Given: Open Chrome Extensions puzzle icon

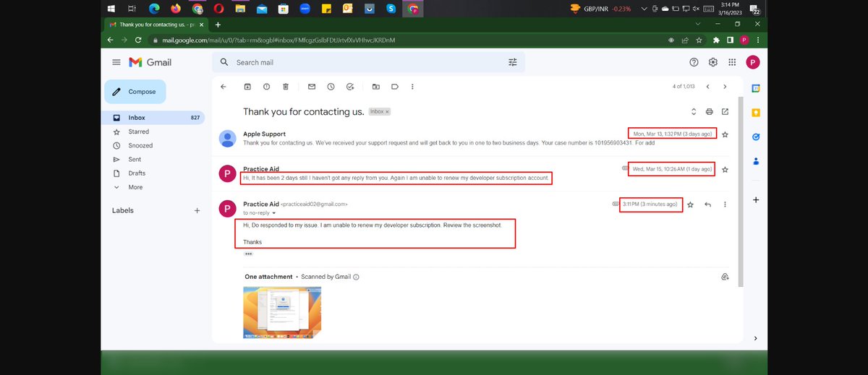Looking at the screenshot, I should (x=716, y=40).
